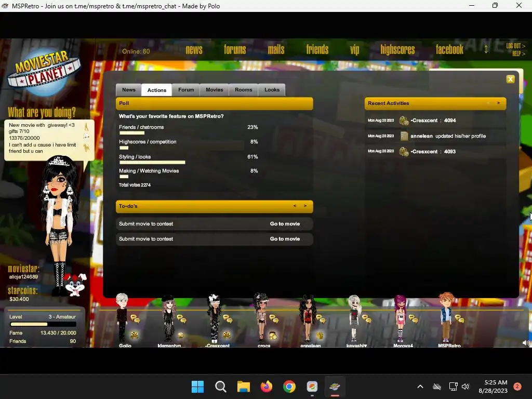Screen dimensions: 532x399
Task: Open vip from the top navigation
Action: pos(354,50)
